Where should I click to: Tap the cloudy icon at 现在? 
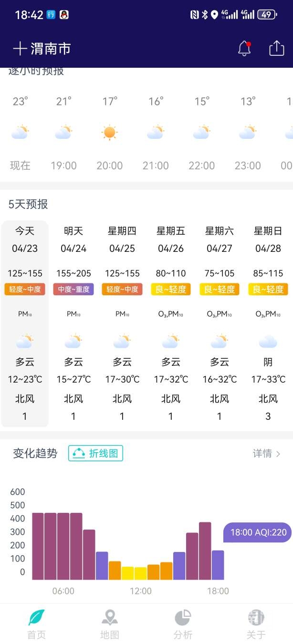click(20, 132)
